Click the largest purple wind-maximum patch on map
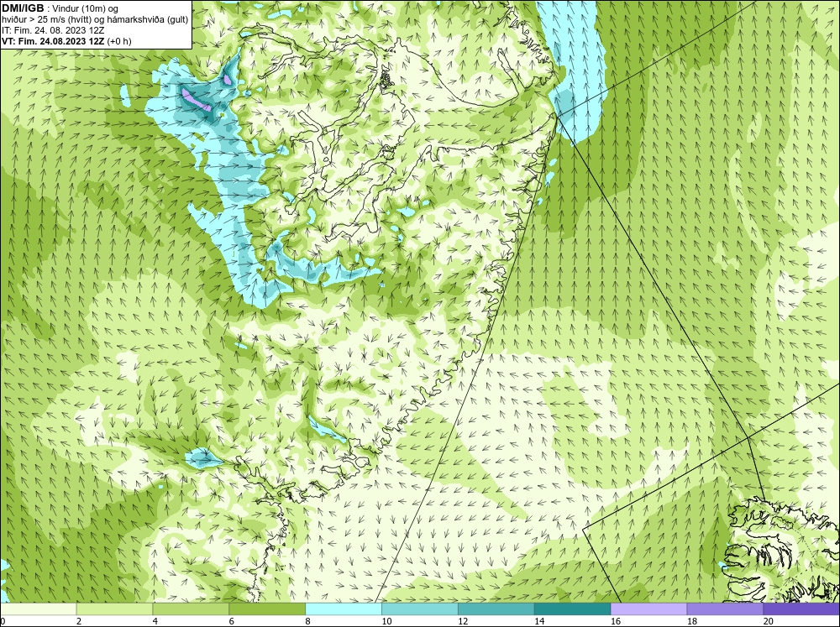Viewport: 840px width, 627px height. pos(196,100)
